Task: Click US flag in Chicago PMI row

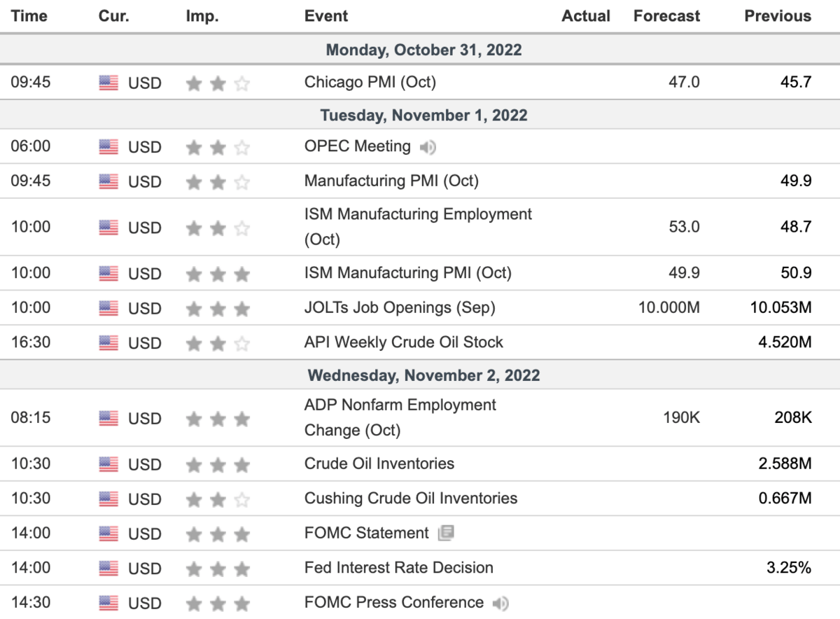Action: (108, 83)
